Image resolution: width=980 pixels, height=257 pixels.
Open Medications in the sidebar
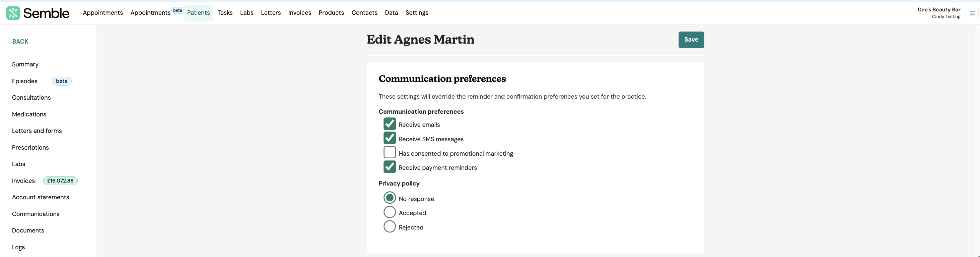click(29, 114)
